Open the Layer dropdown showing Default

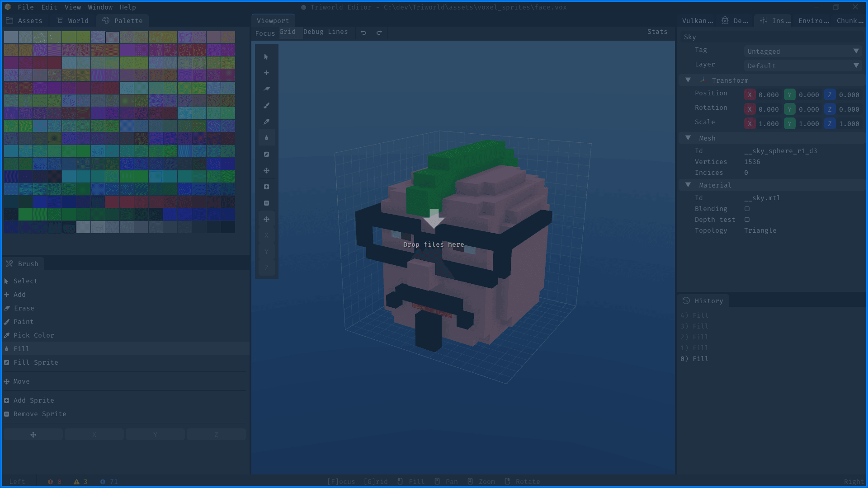tap(802, 66)
